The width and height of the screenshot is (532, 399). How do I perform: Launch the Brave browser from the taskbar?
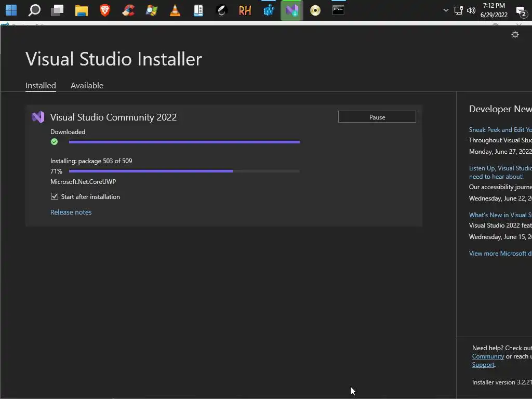105,10
